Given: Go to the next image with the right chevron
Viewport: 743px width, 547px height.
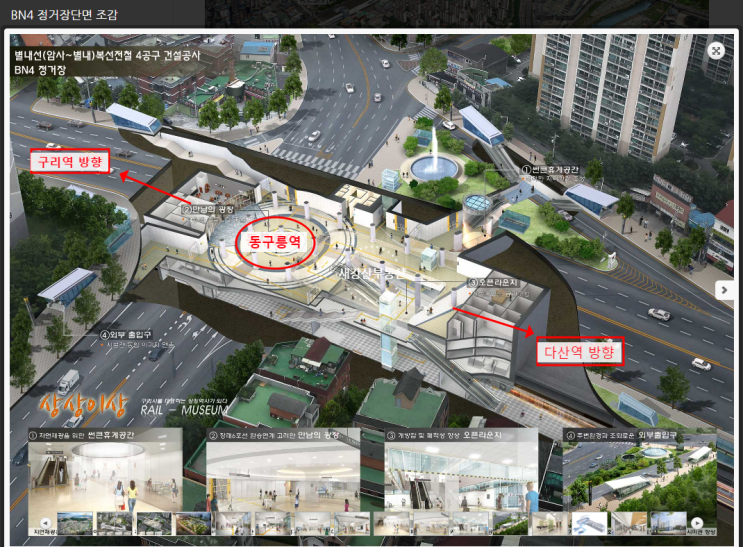Looking at the screenshot, I should (724, 290).
